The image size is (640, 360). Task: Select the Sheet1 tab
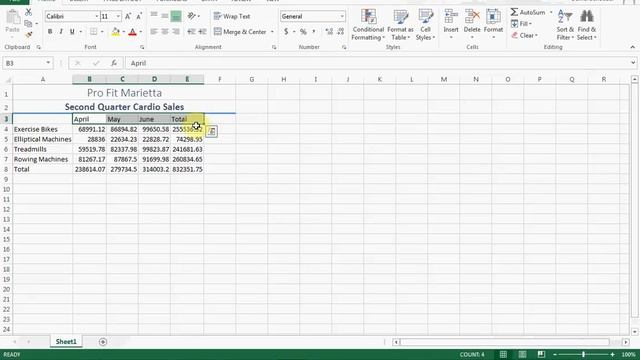[x=66, y=342]
